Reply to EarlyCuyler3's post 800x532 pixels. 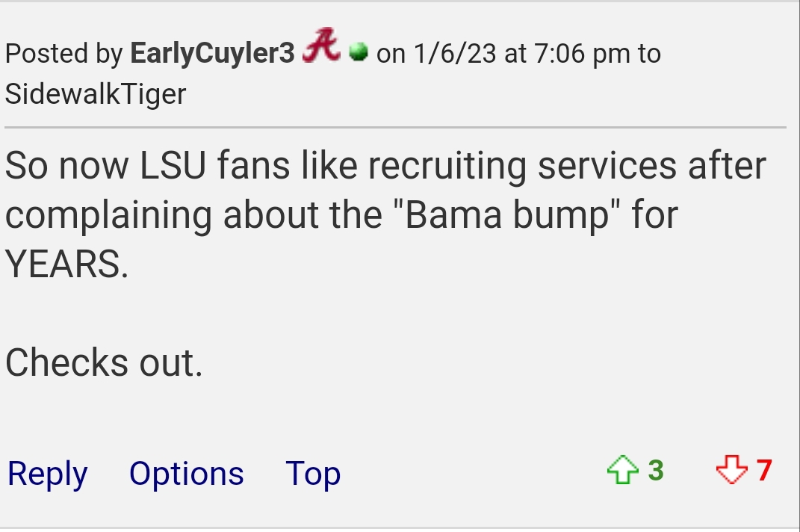[x=48, y=474]
